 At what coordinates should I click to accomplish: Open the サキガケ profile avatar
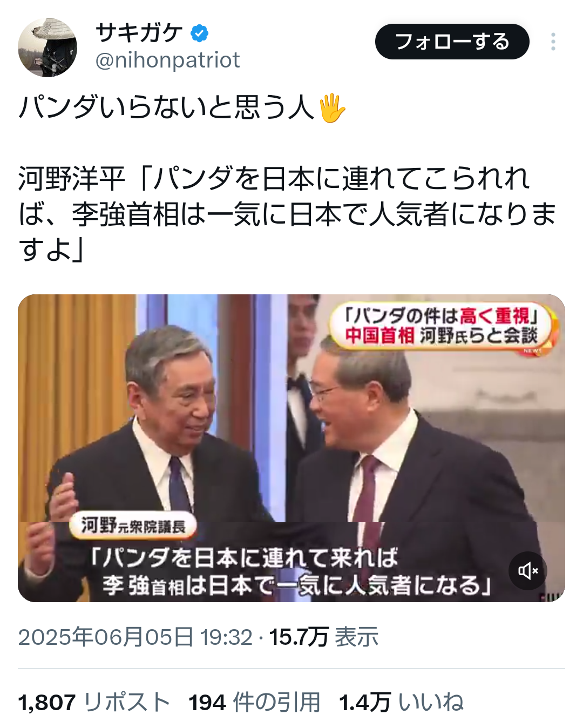click(48, 48)
